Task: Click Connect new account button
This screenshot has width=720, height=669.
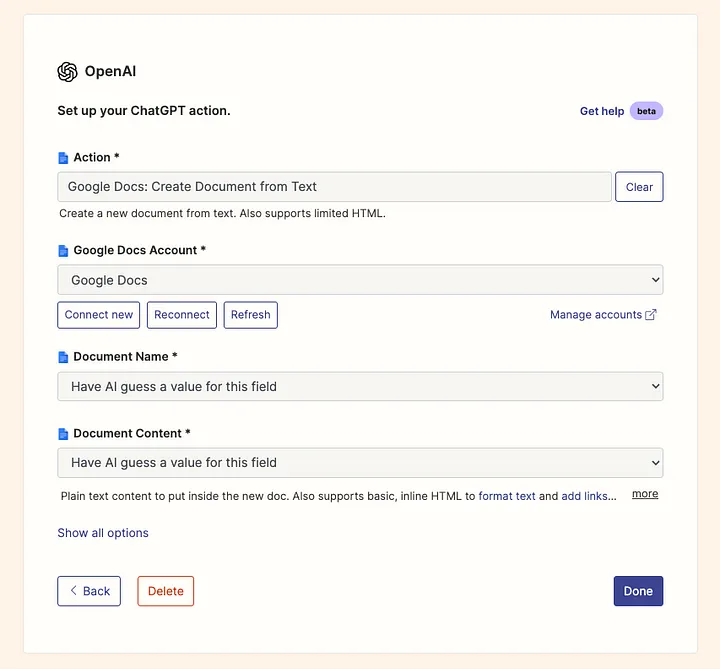Action: [x=99, y=315]
